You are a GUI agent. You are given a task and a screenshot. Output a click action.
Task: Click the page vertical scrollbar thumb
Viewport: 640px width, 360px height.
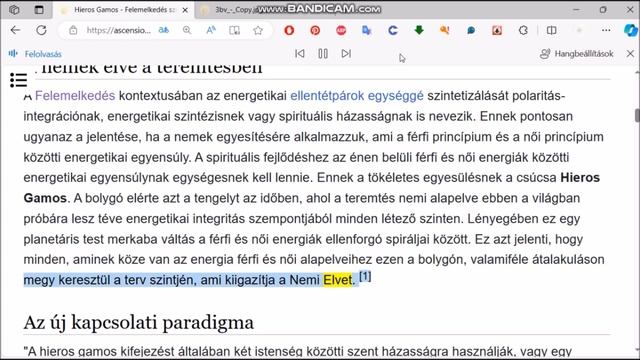tap(637, 116)
